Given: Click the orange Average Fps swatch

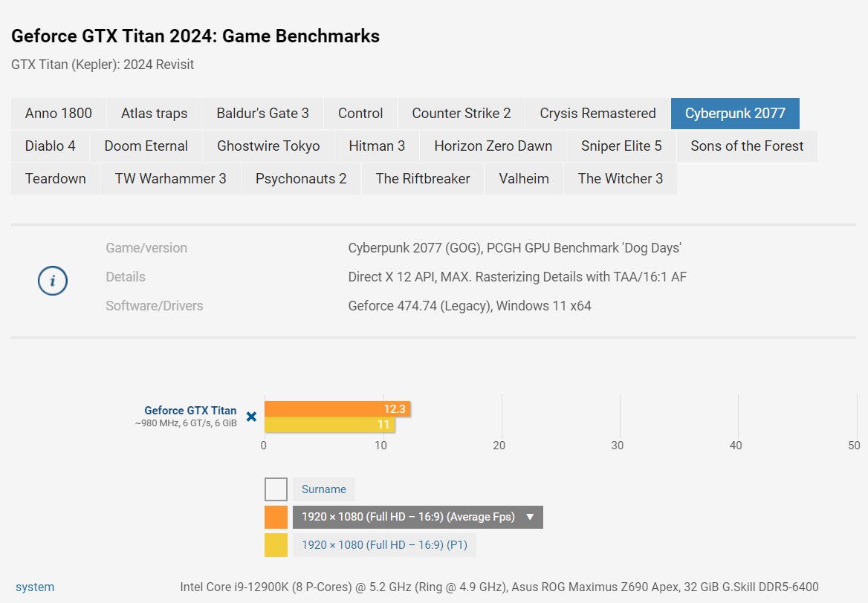Looking at the screenshot, I should [x=276, y=518].
